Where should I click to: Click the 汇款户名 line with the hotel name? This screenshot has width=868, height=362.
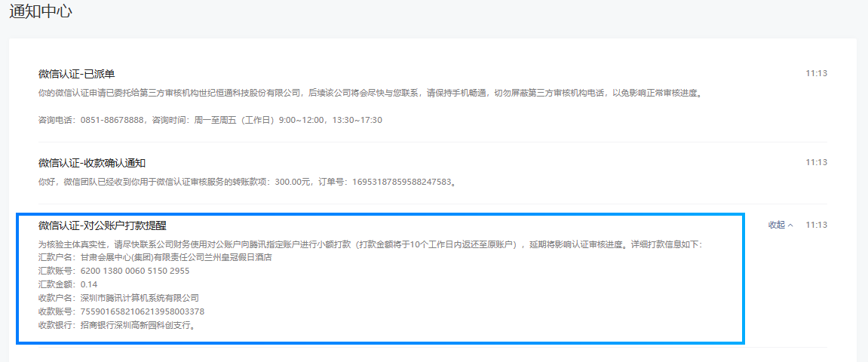point(155,257)
